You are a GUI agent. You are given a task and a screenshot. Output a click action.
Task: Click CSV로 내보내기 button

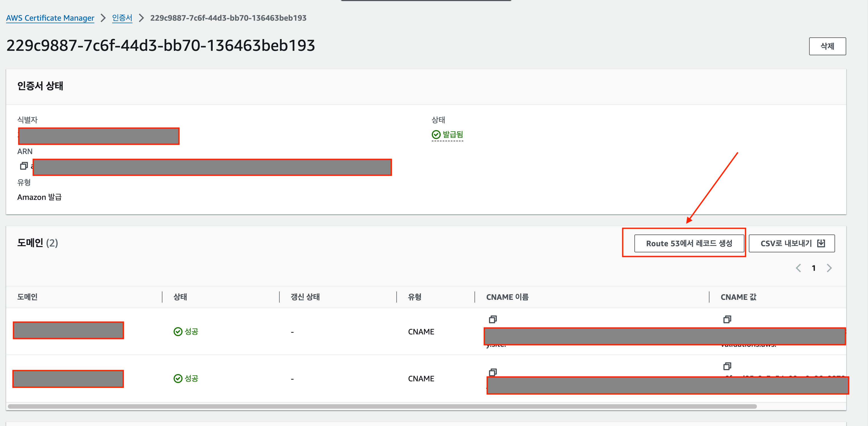(786, 243)
